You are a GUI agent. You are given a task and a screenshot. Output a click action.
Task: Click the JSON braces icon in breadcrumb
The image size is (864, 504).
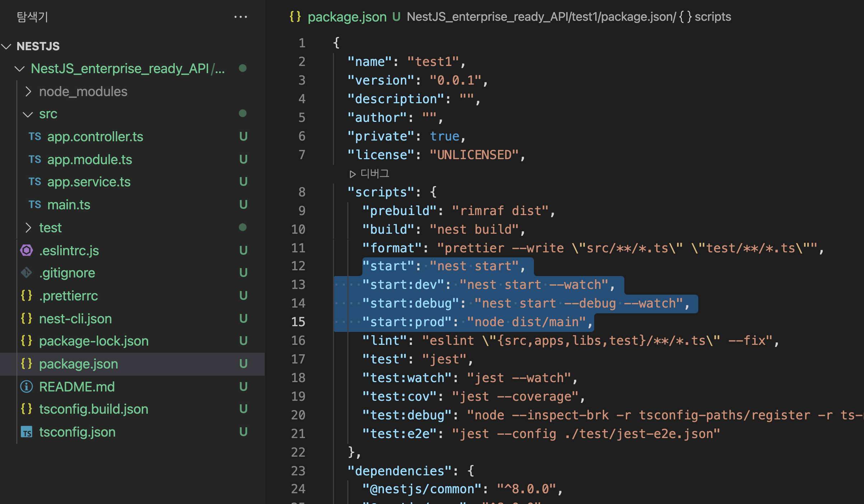295,16
